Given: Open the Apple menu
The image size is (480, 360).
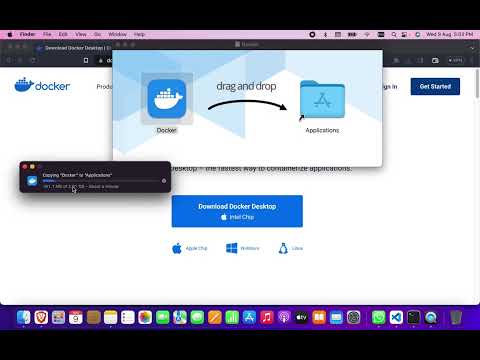Looking at the screenshot, I should pyautogui.click(x=10, y=34).
